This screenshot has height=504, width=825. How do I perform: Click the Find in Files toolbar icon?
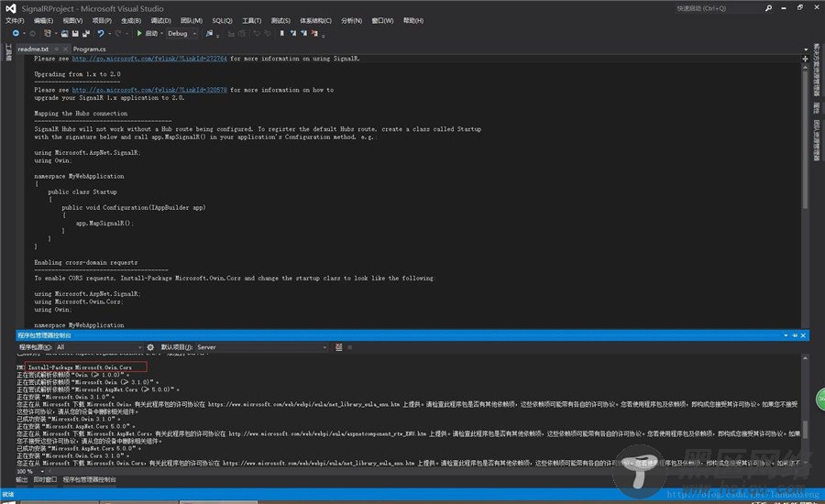(x=209, y=33)
